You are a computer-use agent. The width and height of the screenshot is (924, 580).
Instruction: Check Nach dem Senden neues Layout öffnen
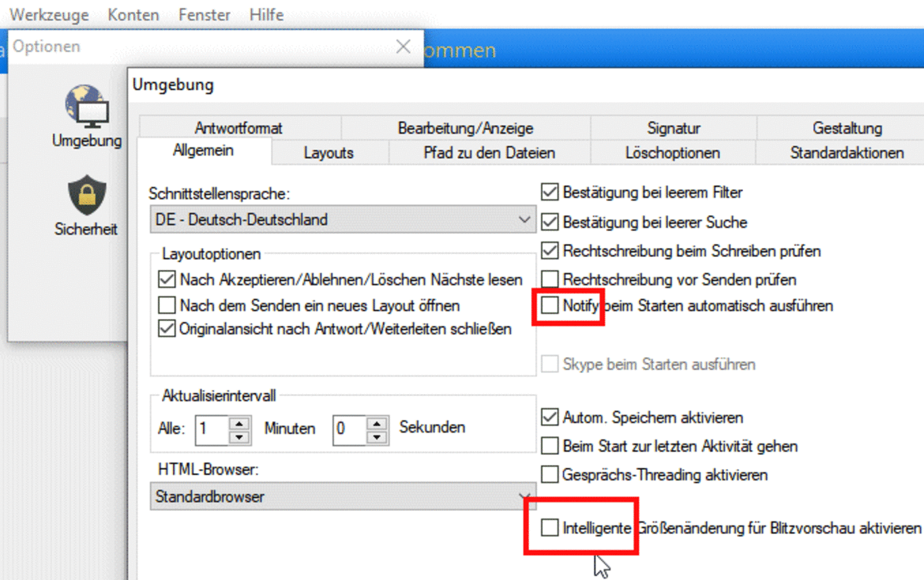[166, 305]
